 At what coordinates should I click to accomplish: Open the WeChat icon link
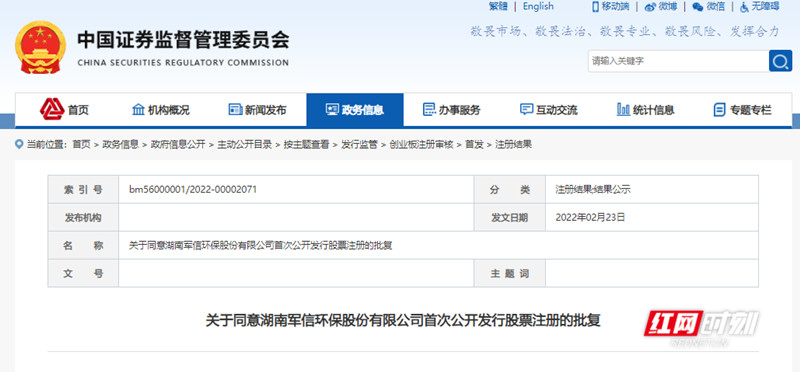pyautogui.click(x=698, y=7)
